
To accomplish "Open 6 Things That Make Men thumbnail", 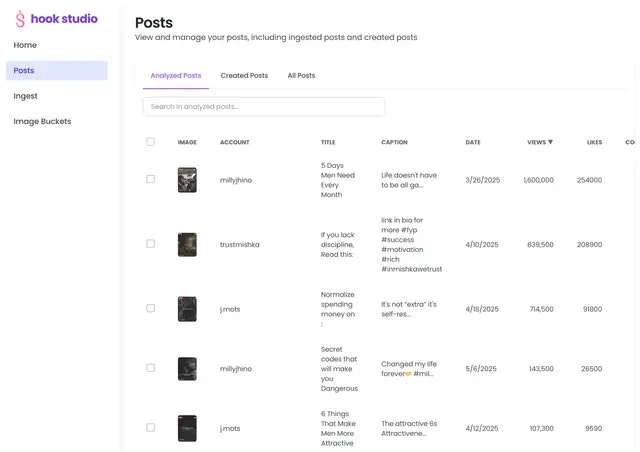I will 187,428.
